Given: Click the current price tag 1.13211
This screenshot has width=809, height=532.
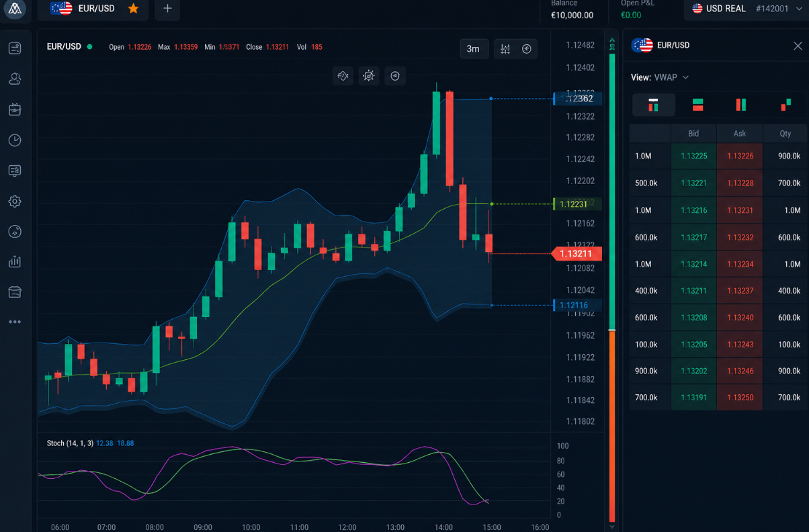Looking at the screenshot, I should click(x=576, y=254).
